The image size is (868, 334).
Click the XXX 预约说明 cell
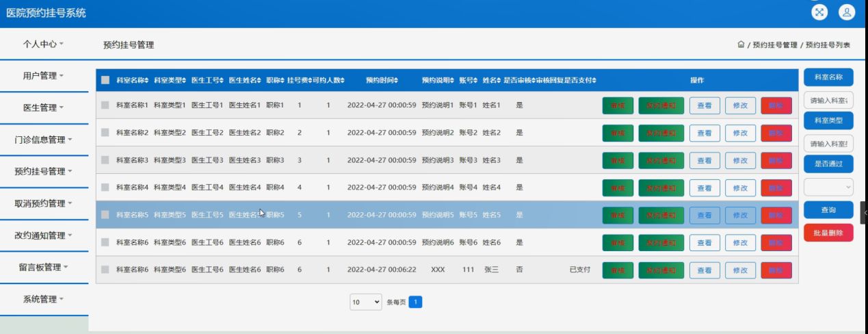click(x=438, y=270)
